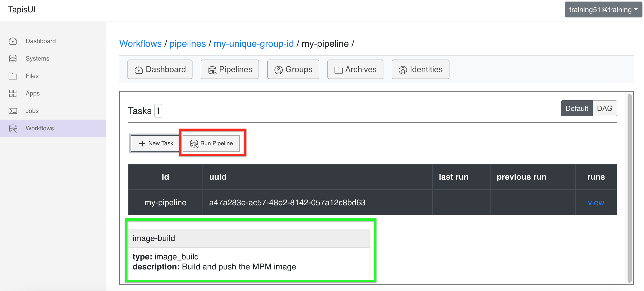This screenshot has height=291, width=644.
Task: Click the Apps grid icon in sidebar
Action: pyautogui.click(x=13, y=93)
